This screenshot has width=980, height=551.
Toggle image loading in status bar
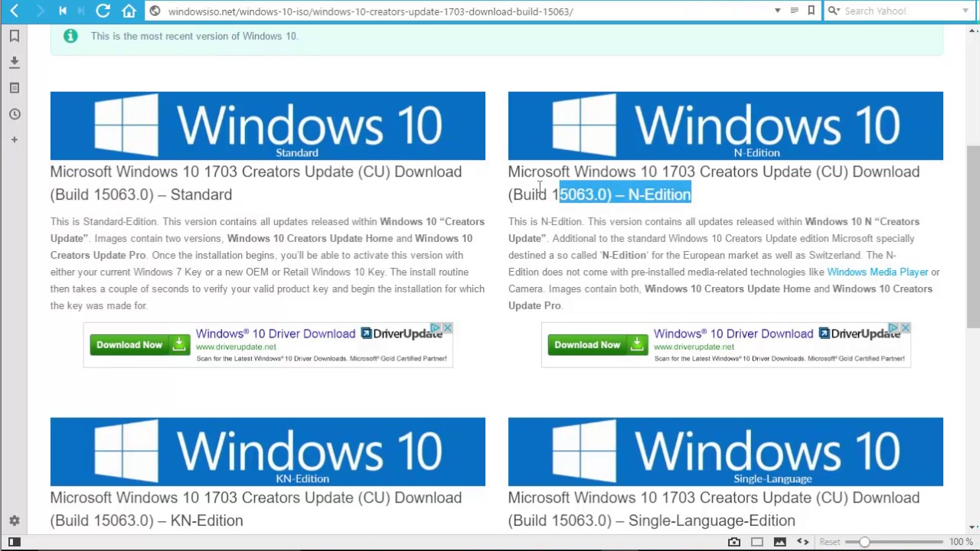point(779,542)
